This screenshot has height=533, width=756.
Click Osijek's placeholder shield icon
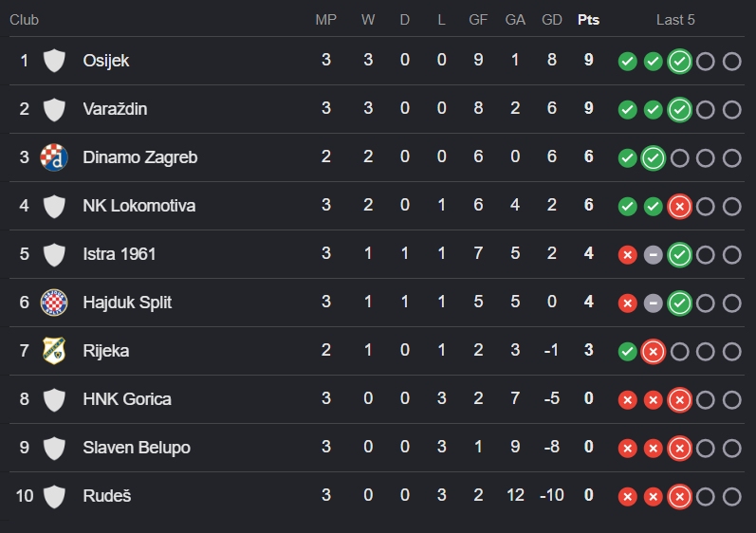[x=54, y=61]
